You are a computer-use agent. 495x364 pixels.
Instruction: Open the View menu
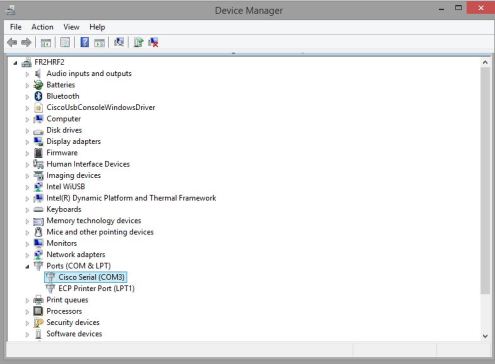(71, 27)
